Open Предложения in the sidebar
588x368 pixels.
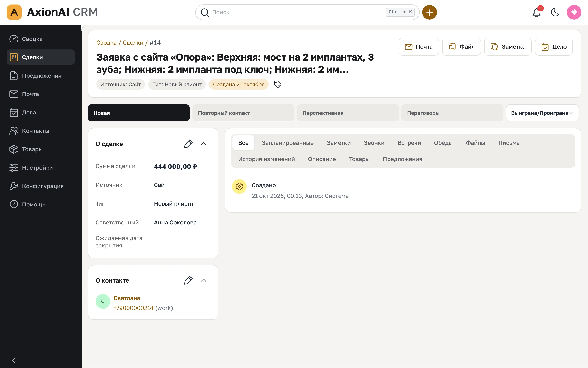(41, 76)
